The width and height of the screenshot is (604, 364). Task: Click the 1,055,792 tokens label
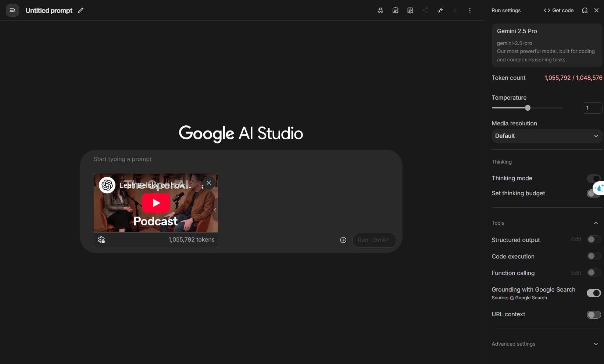pyautogui.click(x=191, y=240)
